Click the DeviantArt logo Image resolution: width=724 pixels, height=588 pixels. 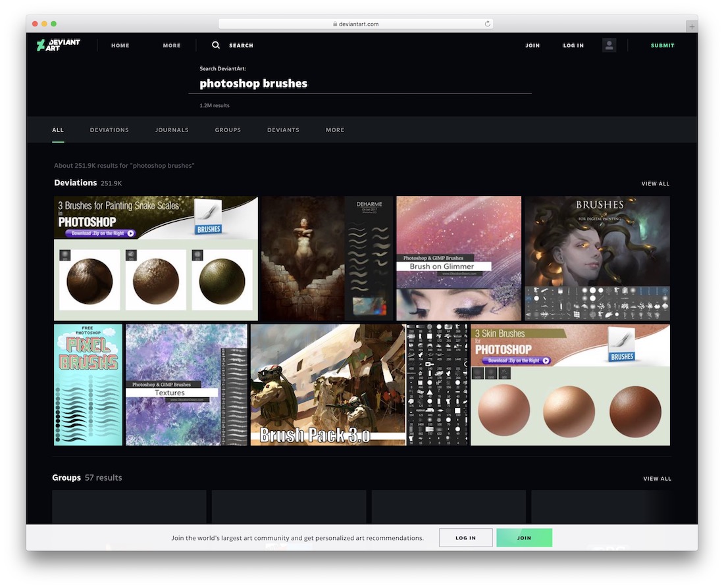pos(58,45)
